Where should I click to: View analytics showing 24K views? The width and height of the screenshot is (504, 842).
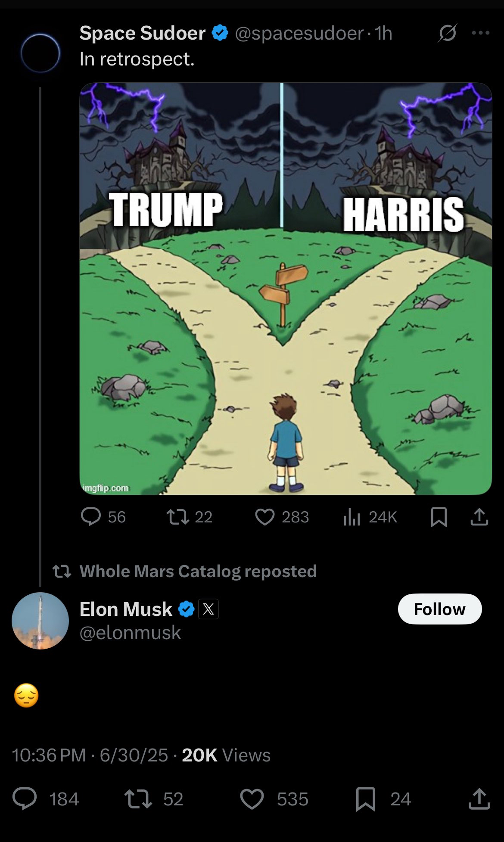pyautogui.click(x=352, y=516)
